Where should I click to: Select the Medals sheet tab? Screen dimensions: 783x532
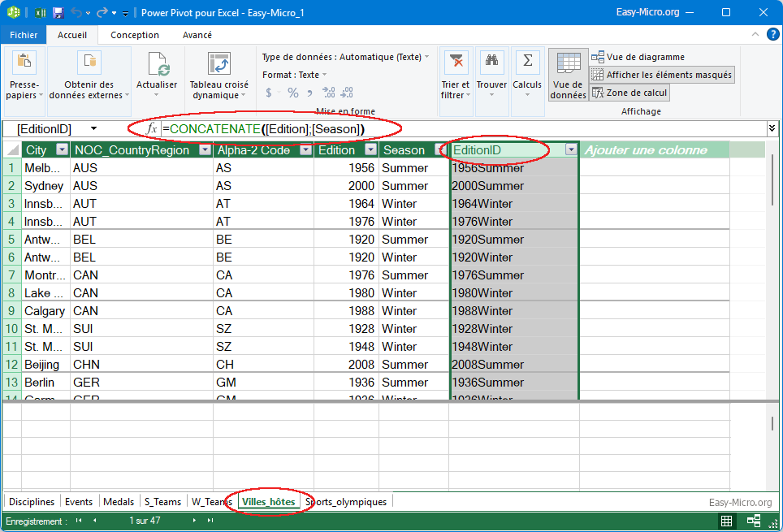pyautogui.click(x=119, y=502)
